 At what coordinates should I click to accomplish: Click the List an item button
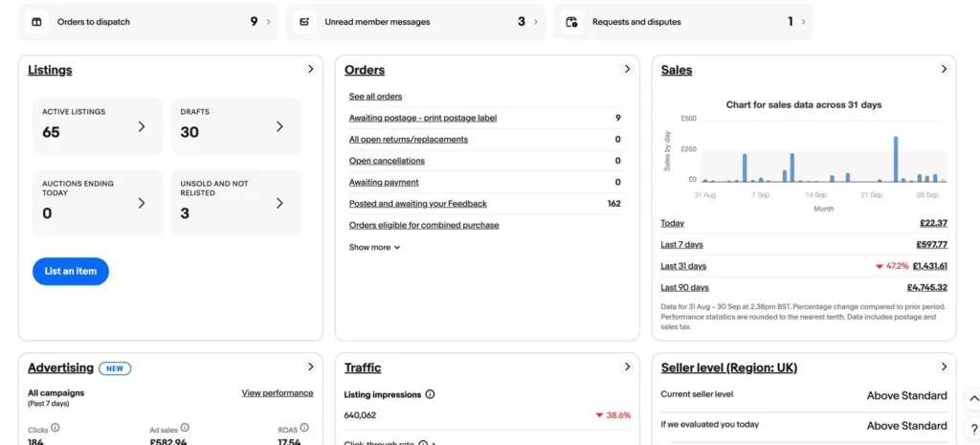71,271
